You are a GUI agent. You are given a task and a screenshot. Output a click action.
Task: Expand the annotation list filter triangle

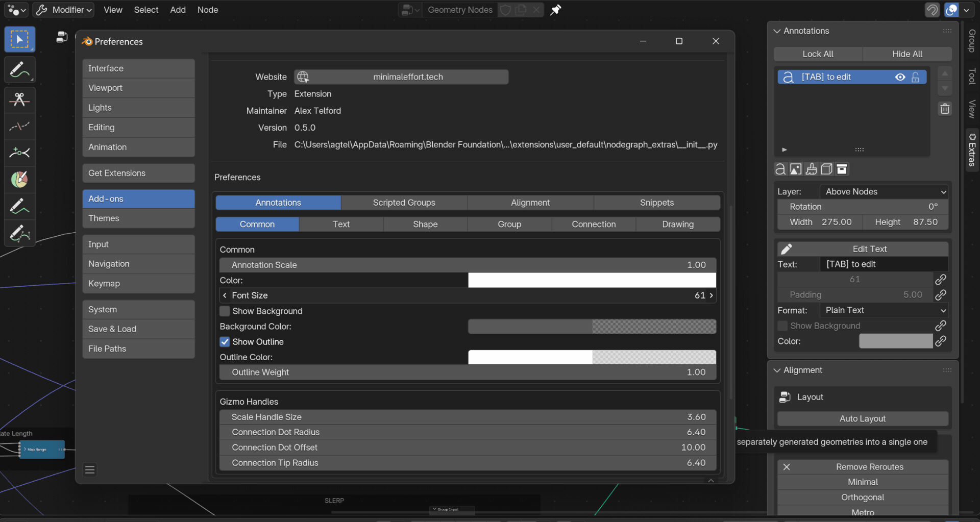(785, 150)
